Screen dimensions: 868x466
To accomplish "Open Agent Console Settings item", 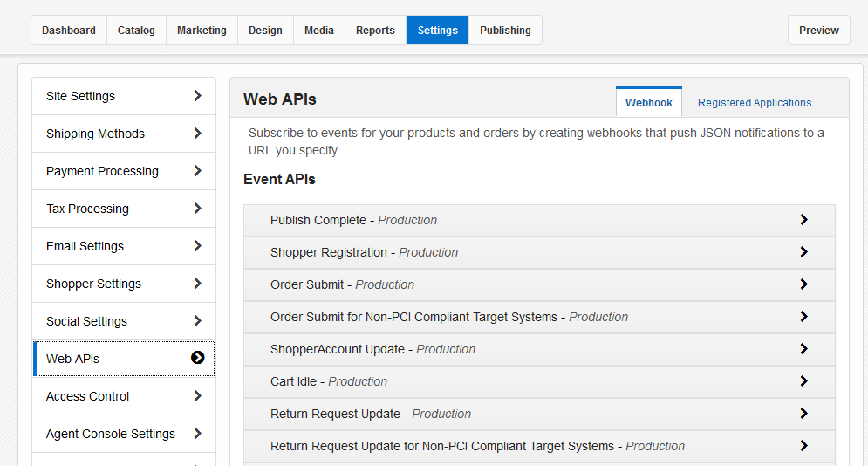I will tap(123, 434).
